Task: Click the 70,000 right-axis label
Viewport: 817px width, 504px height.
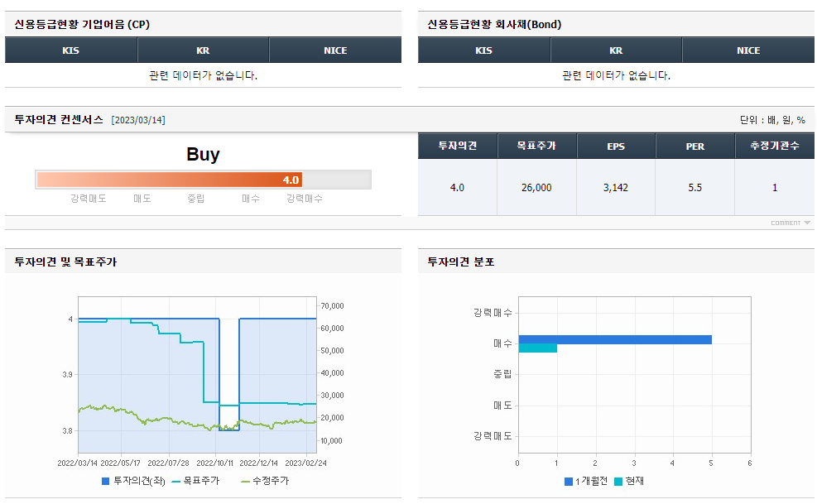Action: (x=333, y=306)
